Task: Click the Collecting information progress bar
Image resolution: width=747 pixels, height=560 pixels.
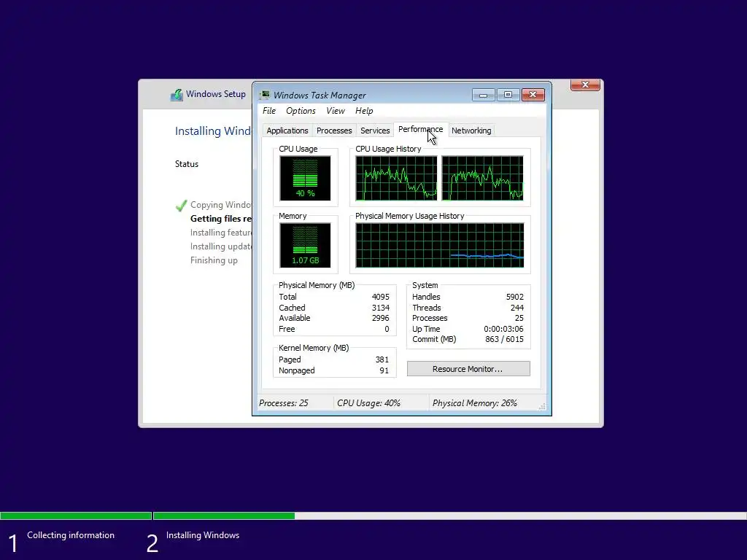Action: [x=76, y=516]
